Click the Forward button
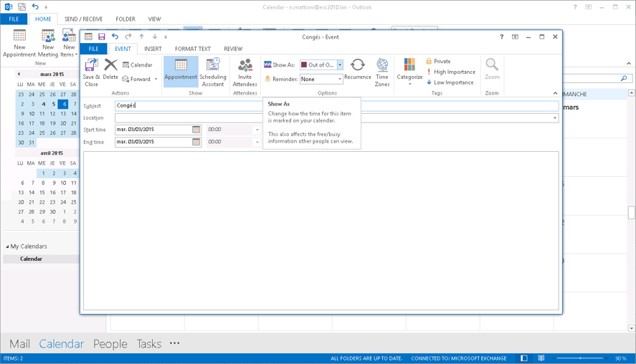The width and height of the screenshot is (636, 364). coord(140,80)
